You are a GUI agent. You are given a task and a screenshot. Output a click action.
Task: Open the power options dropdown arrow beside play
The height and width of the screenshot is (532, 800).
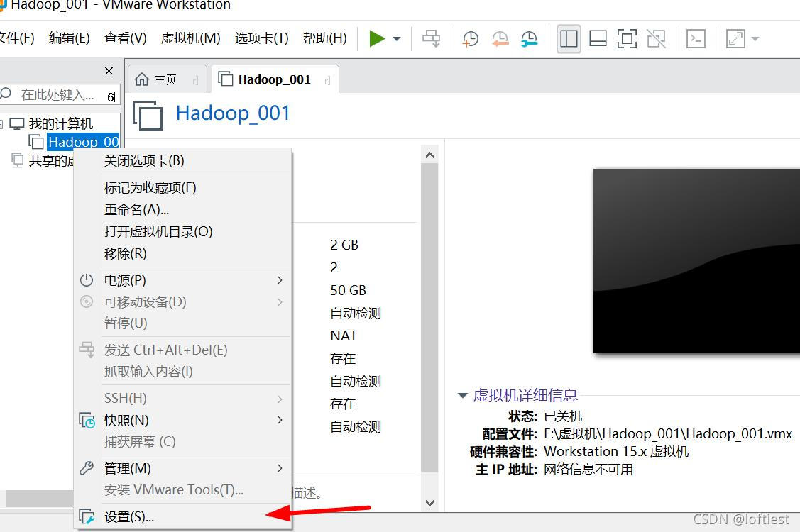point(397,39)
